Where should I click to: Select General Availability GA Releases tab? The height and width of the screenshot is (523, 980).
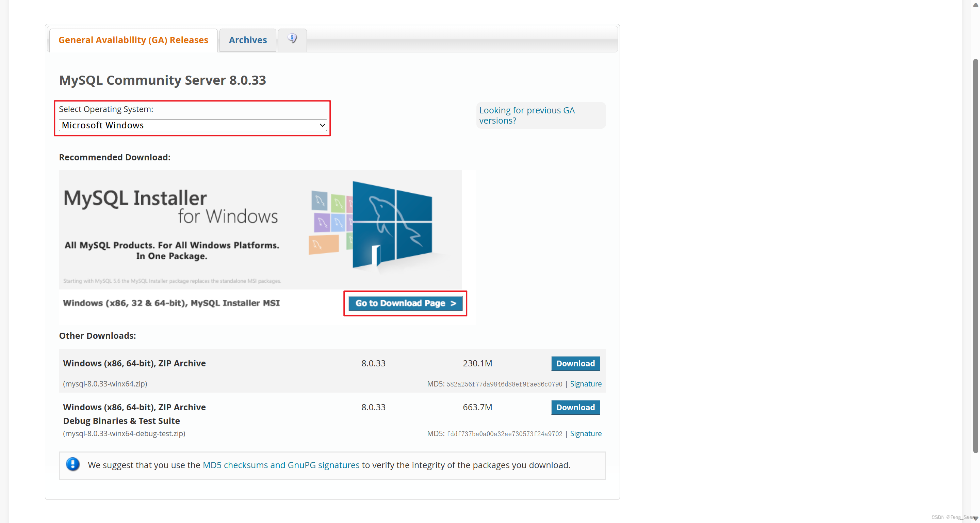(x=133, y=39)
